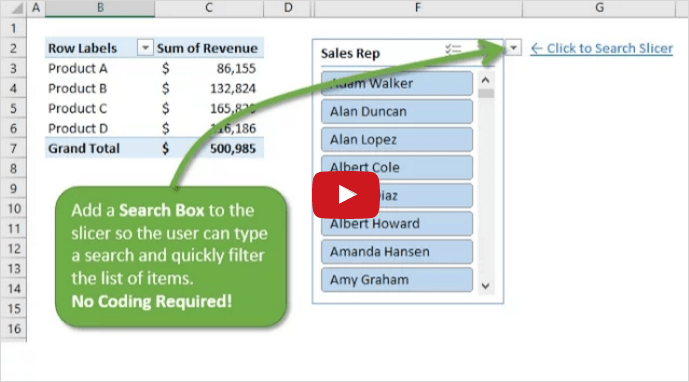
Task: Click the Sales Rep slicer title
Action: tap(350, 54)
